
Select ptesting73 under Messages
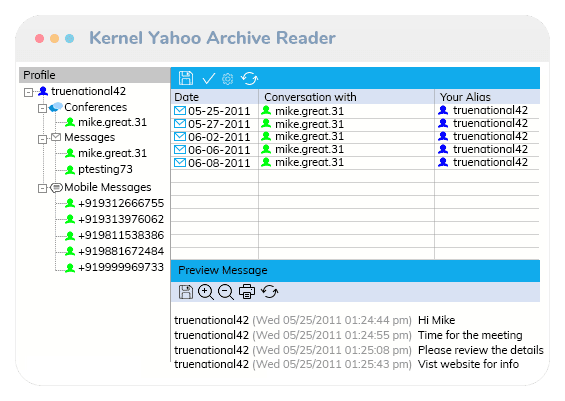tap(105, 169)
